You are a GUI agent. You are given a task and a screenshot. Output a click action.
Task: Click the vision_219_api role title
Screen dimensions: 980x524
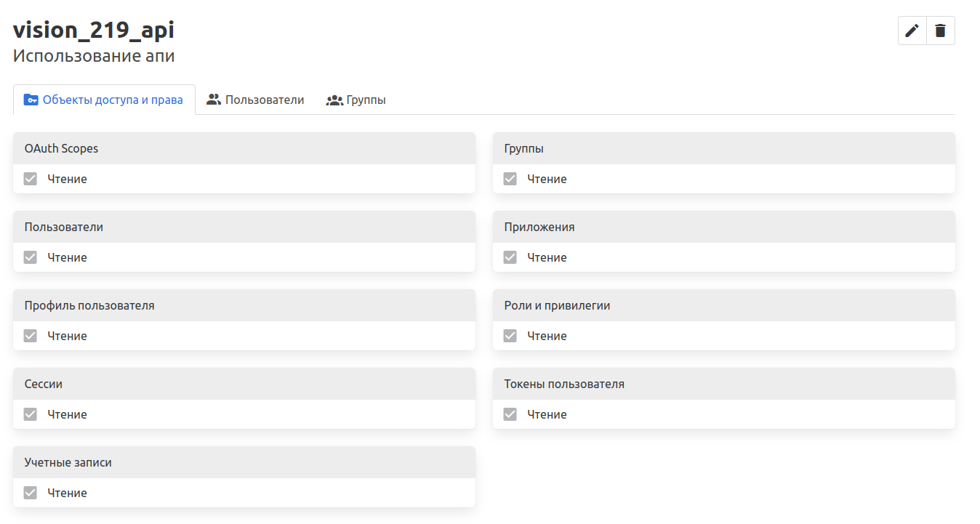[94, 31]
